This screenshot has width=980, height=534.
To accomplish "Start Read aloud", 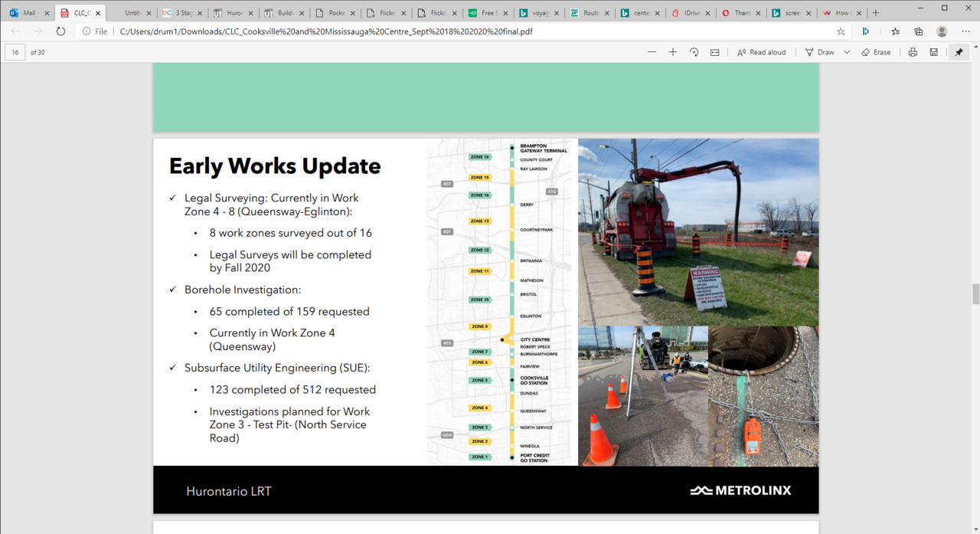I will click(x=762, y=52).
